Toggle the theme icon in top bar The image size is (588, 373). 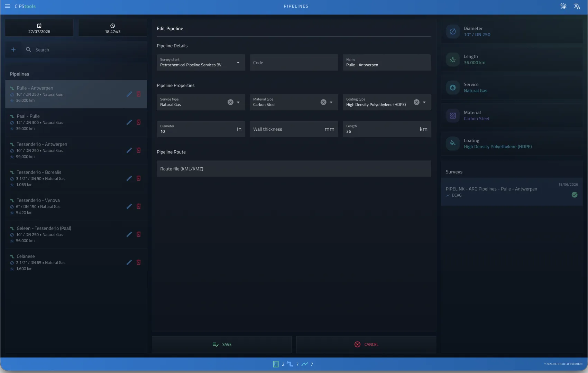point(563,6)
